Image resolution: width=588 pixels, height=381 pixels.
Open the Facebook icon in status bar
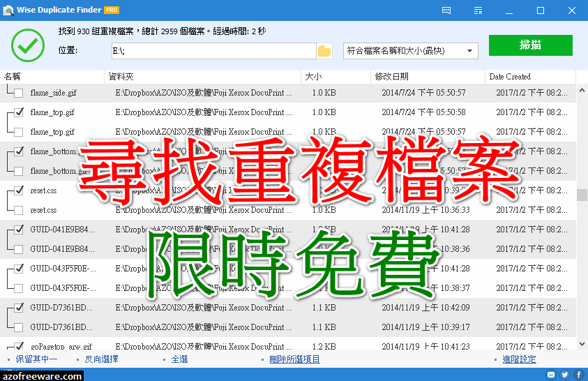click(579, 374)
